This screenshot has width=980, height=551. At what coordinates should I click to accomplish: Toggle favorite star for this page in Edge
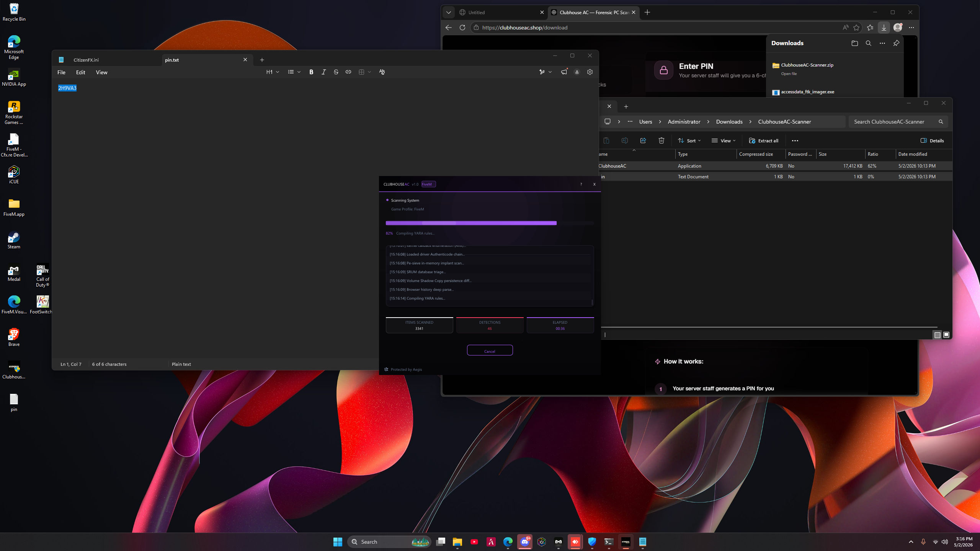[x=856, y=28]
